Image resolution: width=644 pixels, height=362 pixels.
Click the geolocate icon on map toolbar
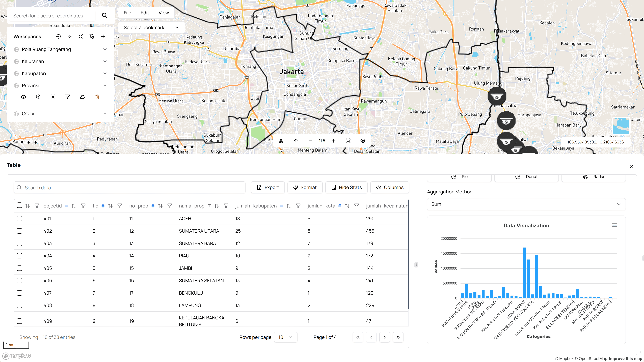click(x=363, y=141)
